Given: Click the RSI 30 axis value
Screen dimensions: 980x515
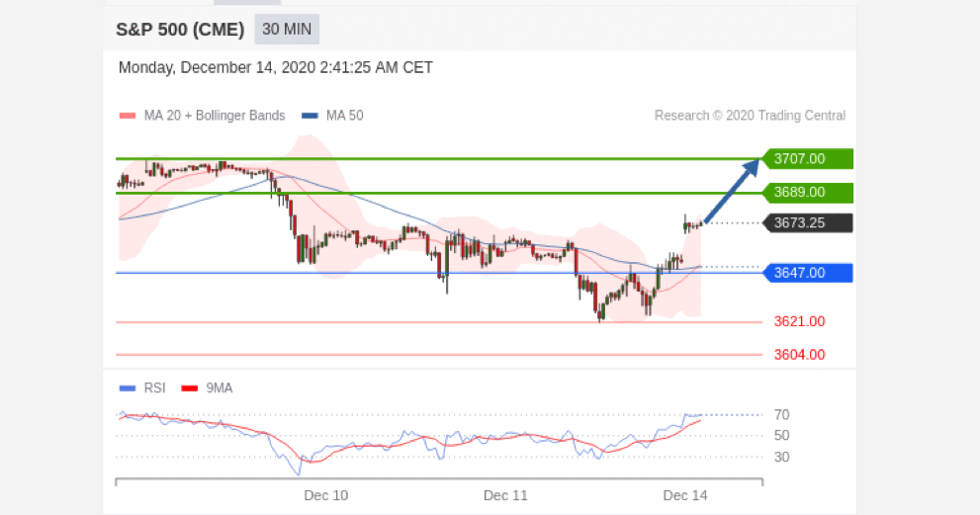Looking at the screenshot, I should (x=781, y=457).
